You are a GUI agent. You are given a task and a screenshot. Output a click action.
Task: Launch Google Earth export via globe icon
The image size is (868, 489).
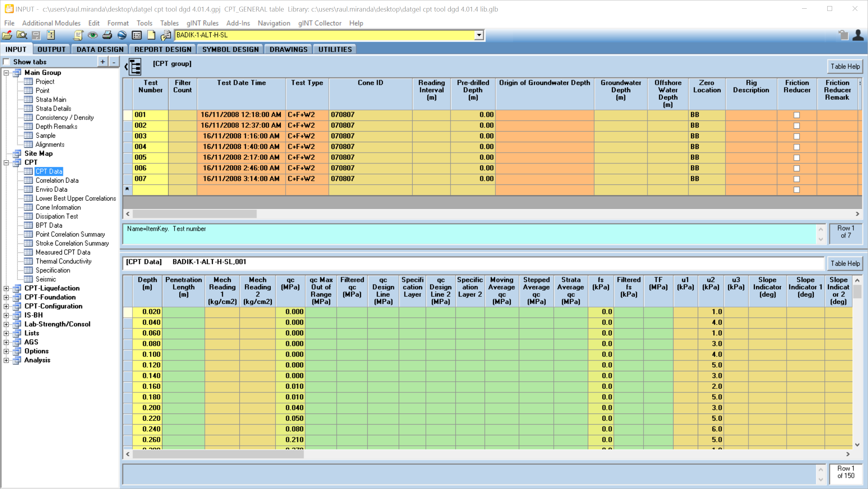(121, 35)
